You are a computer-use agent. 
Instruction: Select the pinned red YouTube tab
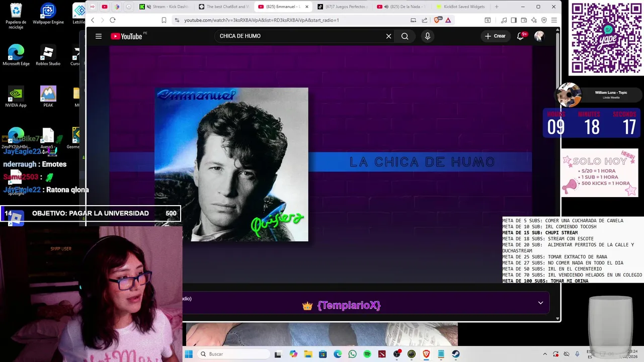[105, 7]
